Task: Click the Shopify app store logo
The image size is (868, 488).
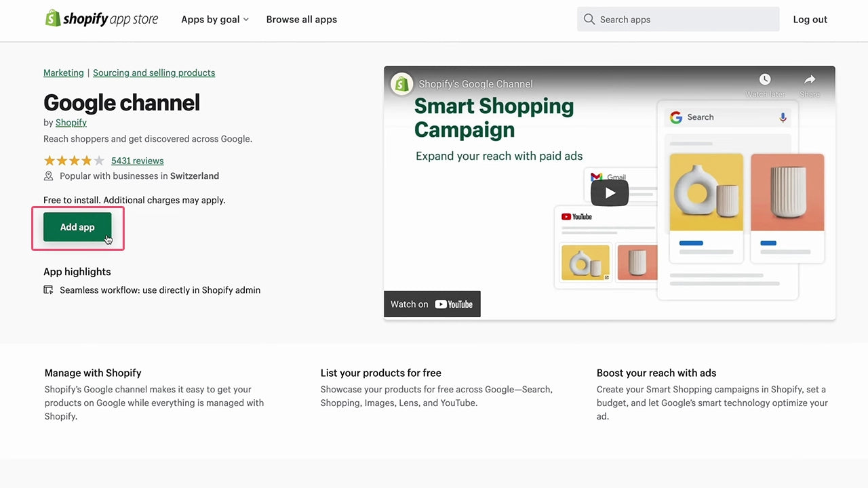Action: tap(101, 19)
